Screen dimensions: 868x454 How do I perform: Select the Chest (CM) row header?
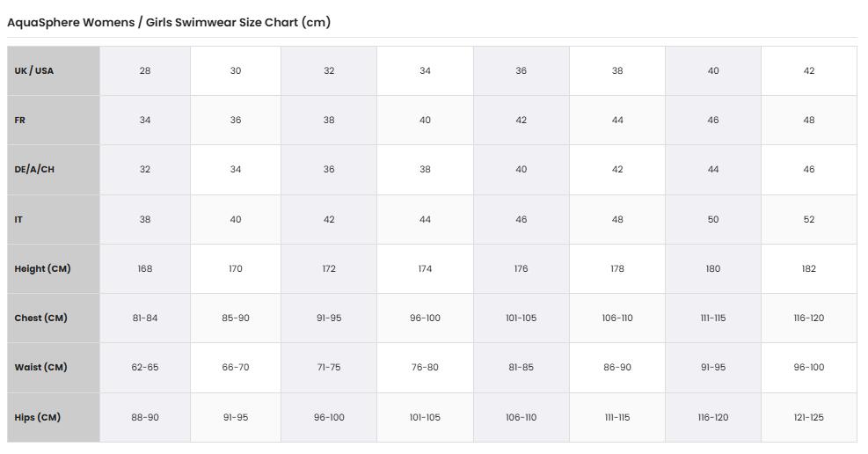coord(53,318)
